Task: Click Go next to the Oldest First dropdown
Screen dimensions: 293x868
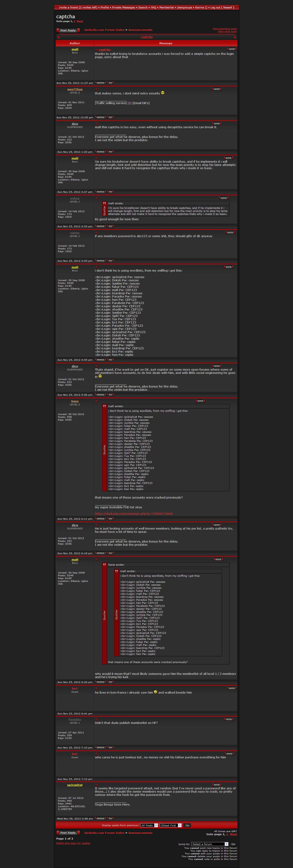Action: tap(187, 825)
